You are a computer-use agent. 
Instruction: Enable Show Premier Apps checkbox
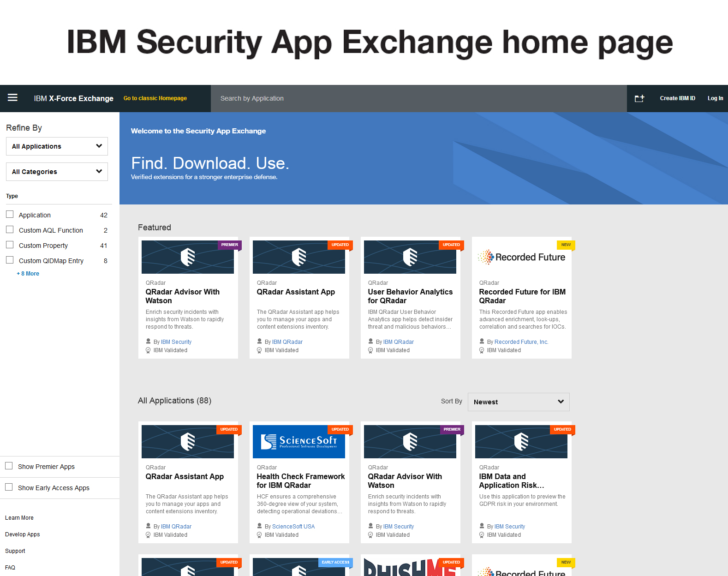click(9, 466)
